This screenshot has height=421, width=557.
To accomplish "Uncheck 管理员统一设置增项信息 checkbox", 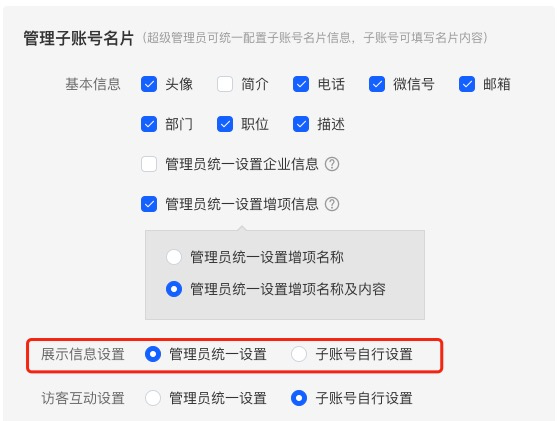I will 149,204.
